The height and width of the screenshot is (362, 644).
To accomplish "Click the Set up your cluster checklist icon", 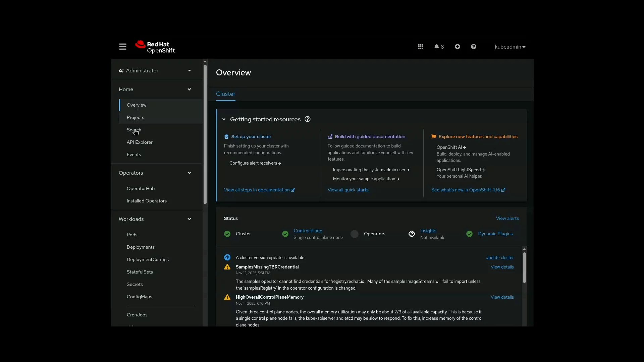I will pyautogui.click(x=227, y=136).
